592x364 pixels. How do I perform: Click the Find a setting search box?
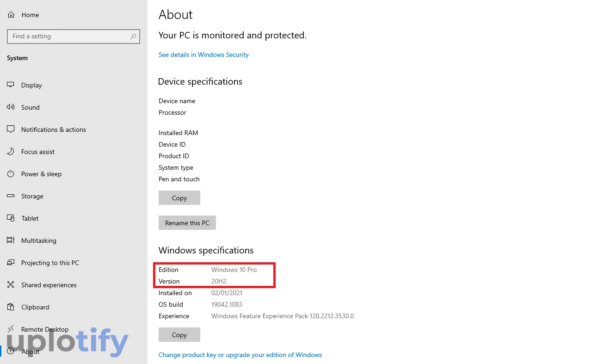(74, 37)
